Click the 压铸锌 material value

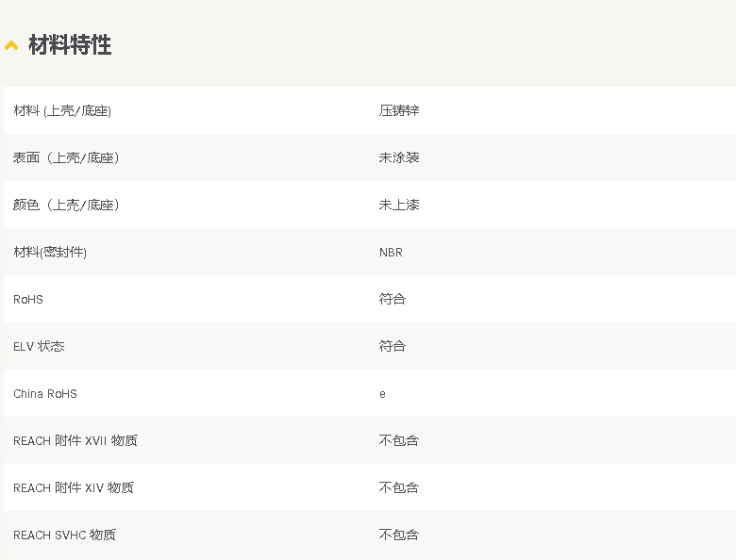(399, 110)
